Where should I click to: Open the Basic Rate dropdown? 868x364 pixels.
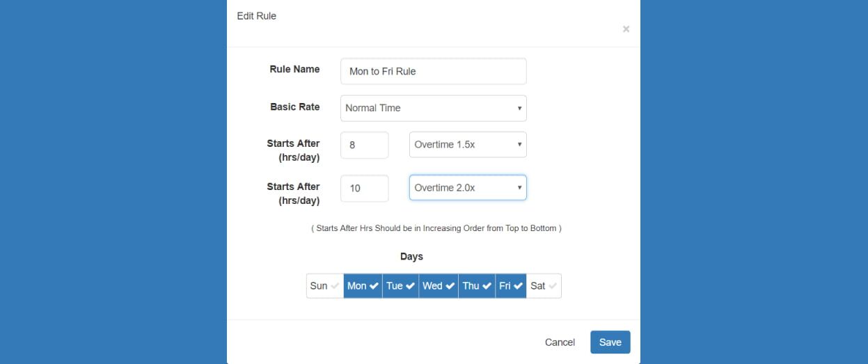433,108
